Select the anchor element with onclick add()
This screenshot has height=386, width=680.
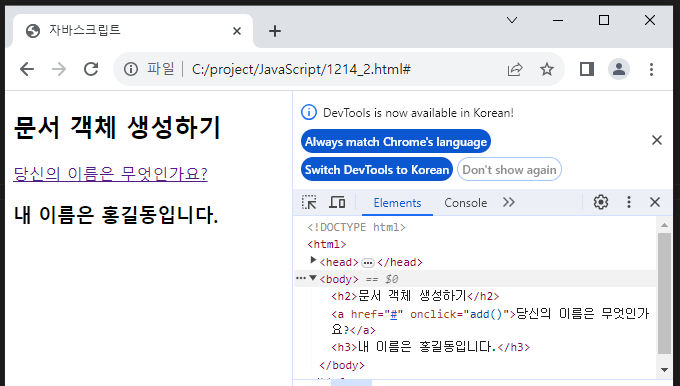pos(490,321)
